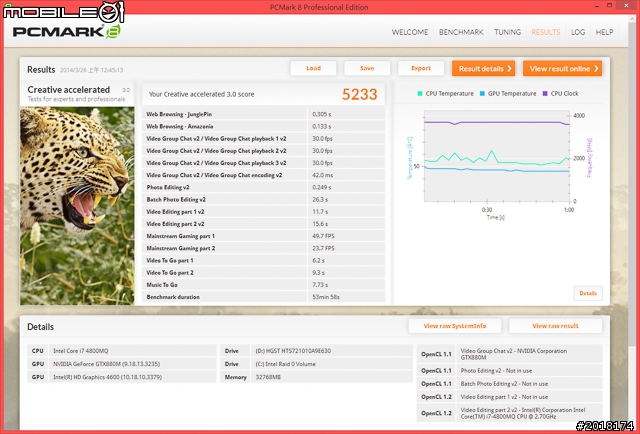640x434 pixels.
Task: Select Video Group Chat encoding v2 row
Action: coord(263,175)
